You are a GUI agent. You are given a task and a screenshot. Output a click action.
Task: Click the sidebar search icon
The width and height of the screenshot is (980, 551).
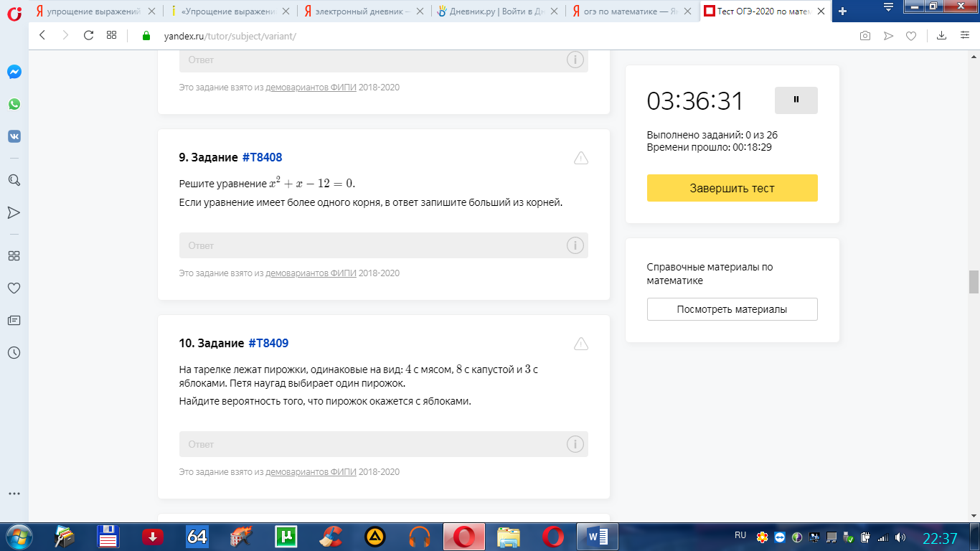14,180
